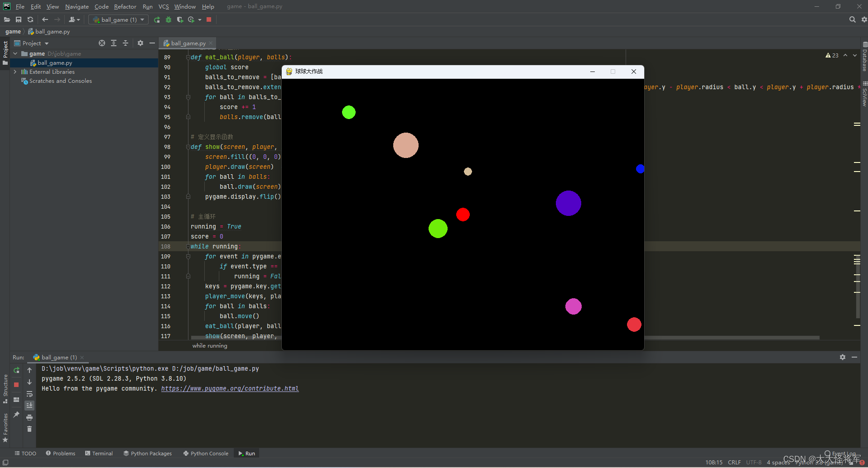
Task: Click the editor horizontal scrollbar
Action: (x=505, y=337)
